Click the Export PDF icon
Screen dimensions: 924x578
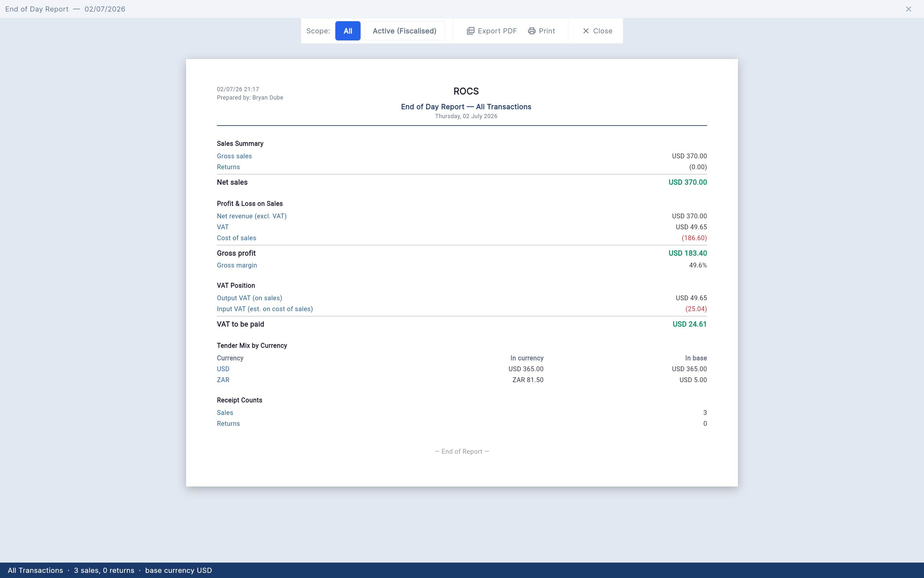(x=470, y=31)
